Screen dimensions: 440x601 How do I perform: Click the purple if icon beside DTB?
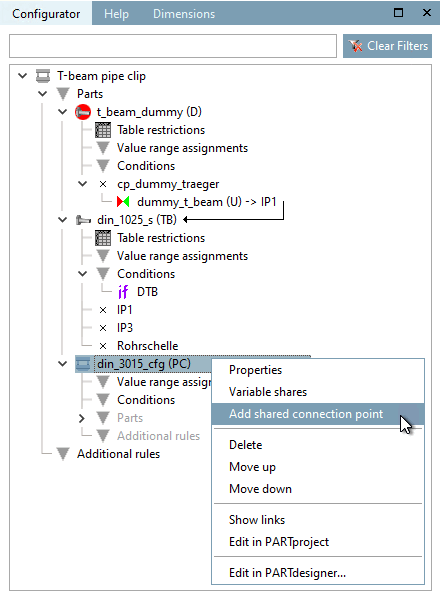point(123,292)
